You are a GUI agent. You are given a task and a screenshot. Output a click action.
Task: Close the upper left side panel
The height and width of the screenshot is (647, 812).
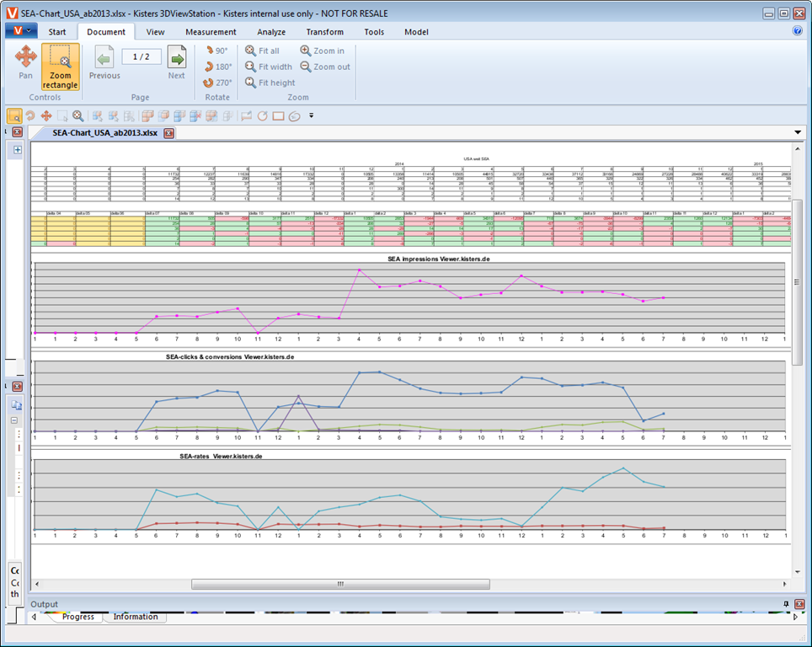(17, 132)
